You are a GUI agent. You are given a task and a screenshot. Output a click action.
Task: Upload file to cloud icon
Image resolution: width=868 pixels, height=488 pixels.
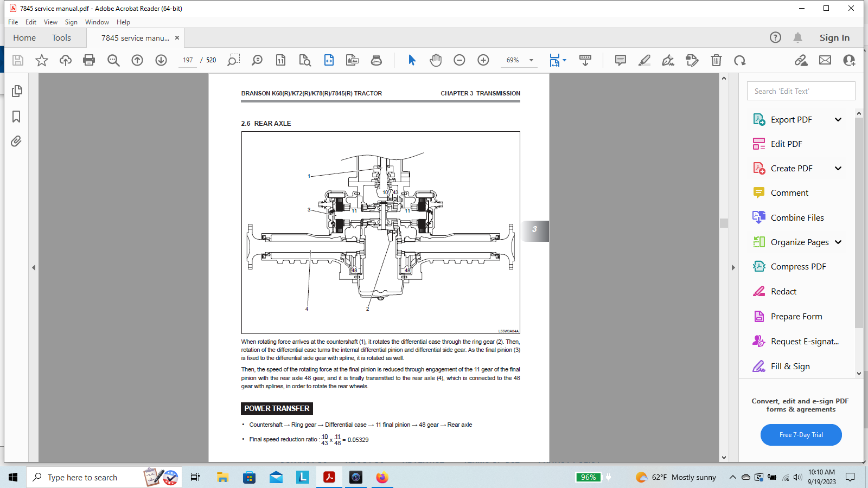(x=66, y=60)
